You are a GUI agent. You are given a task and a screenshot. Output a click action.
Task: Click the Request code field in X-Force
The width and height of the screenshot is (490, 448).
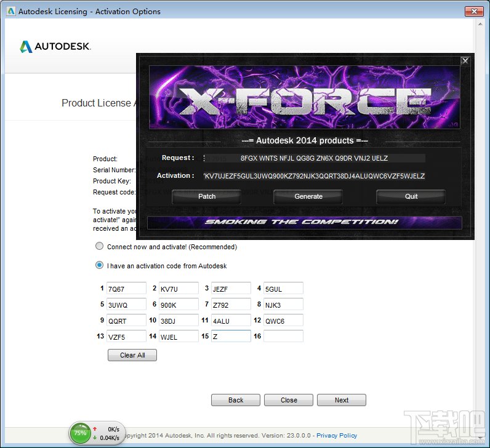314,158
